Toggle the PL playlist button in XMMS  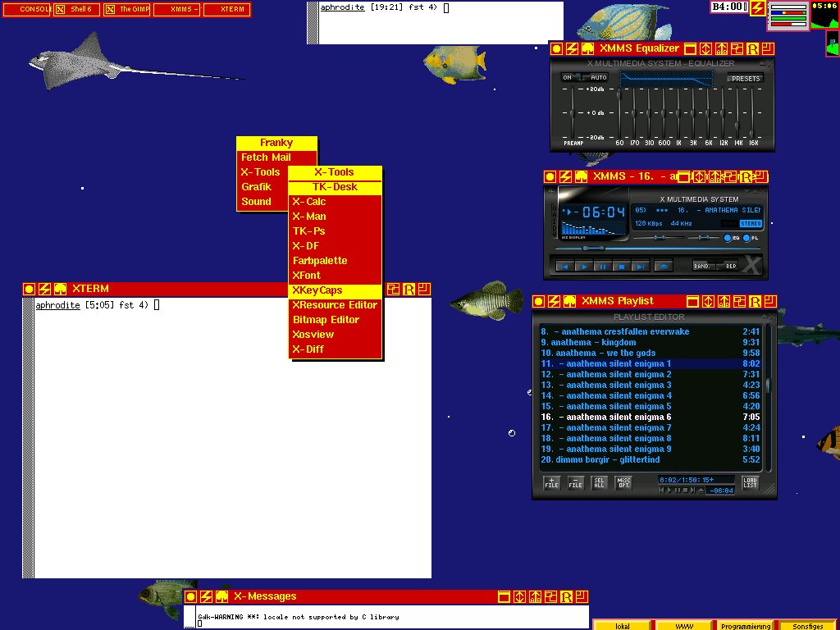[751, 238]
